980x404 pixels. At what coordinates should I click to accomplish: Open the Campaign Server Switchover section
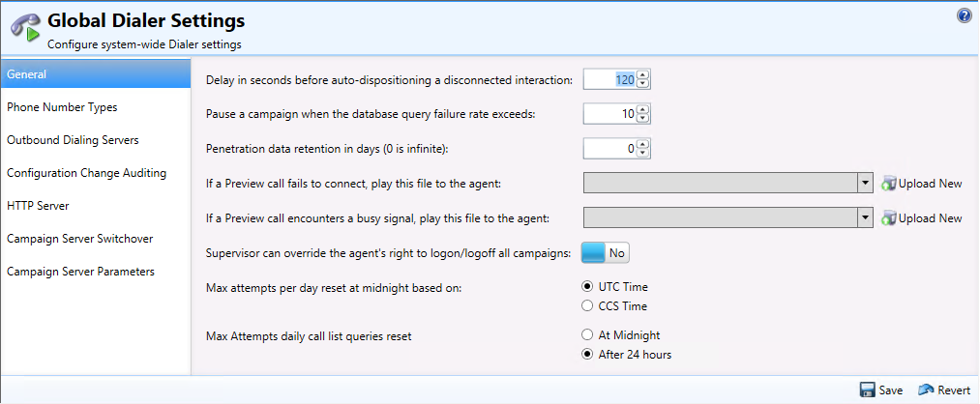(x=79, y=239)
